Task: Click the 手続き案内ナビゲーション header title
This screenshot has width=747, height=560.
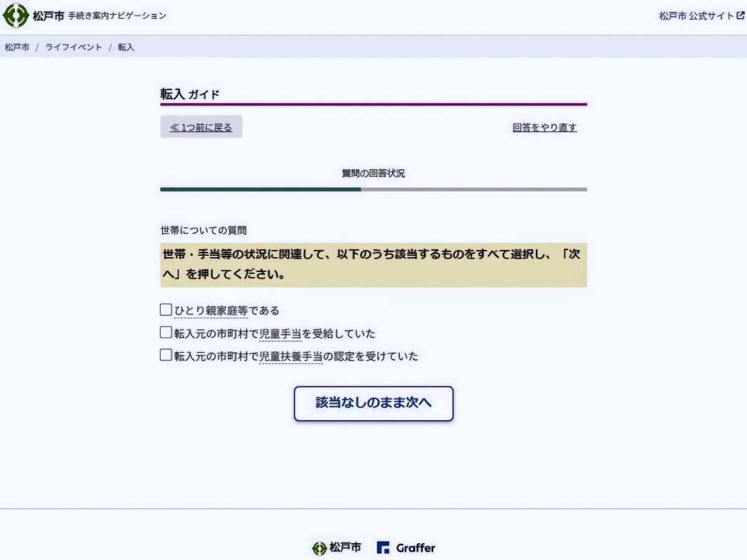Action: click(117, 16)
